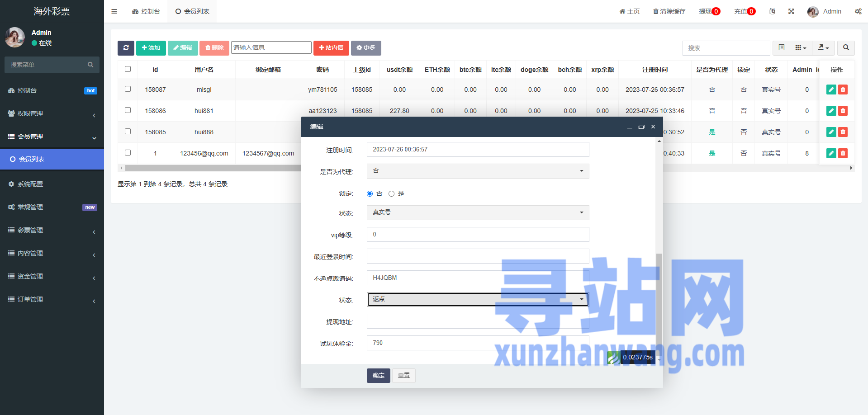868x415 pixels.
Task: Close the 编辑 dialog
Action: [x=653, y=127]
